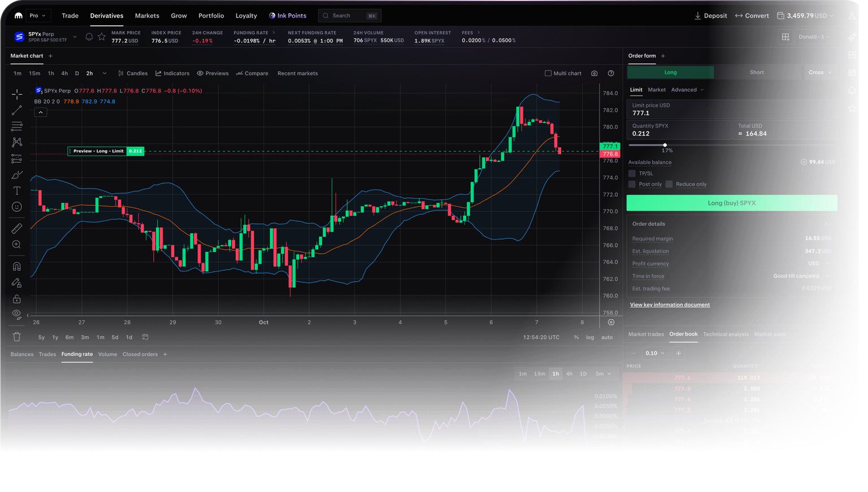Activate the zoom-in magnifier tool
868x492 pixels.
(17, 245)
